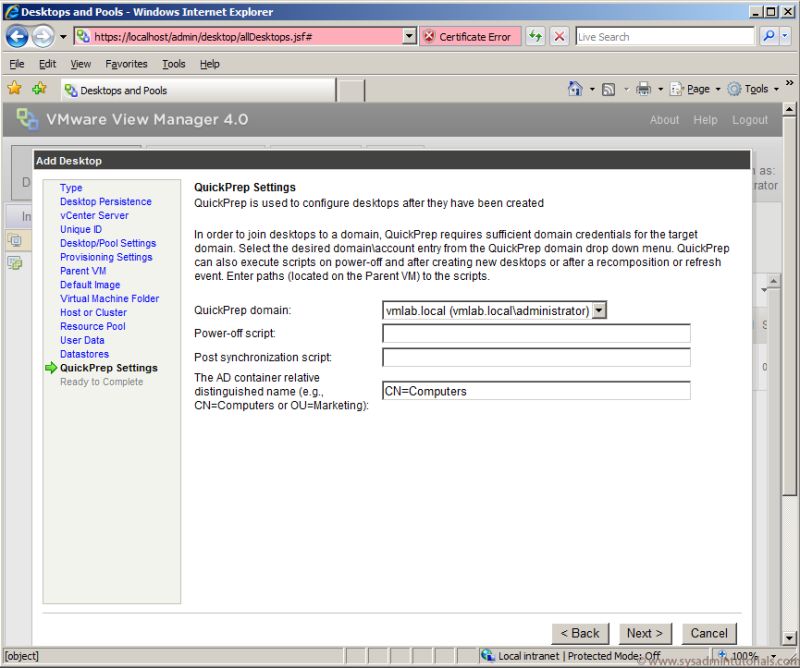Open the address bar history dropdown
This screenshot has height=668, width=800.
[x=408, y=36]
